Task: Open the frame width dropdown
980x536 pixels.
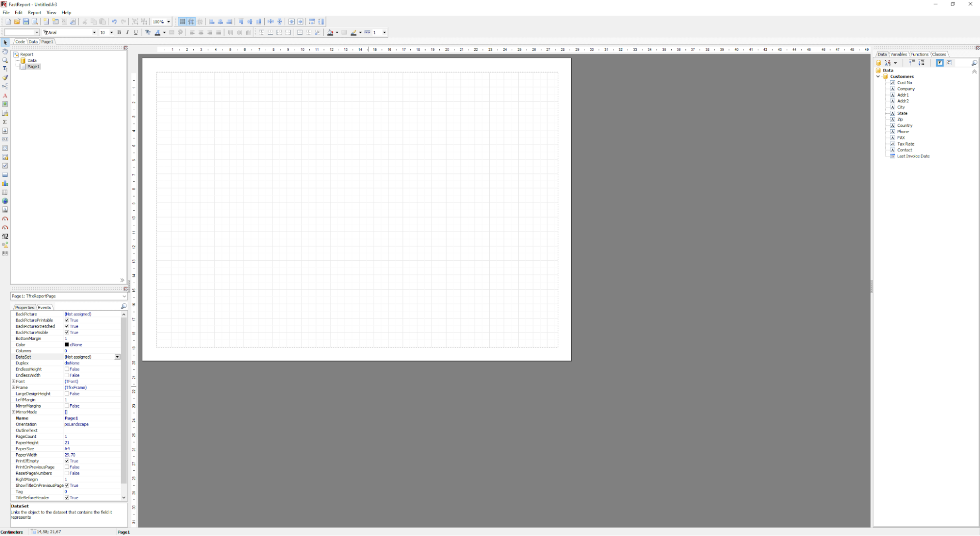Action: click(384, 32)
